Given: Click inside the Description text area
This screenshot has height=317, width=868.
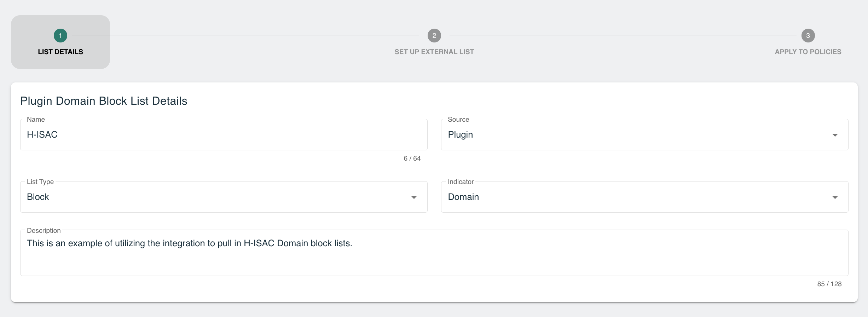Looking at the screenshot, I should pos(434,253).
